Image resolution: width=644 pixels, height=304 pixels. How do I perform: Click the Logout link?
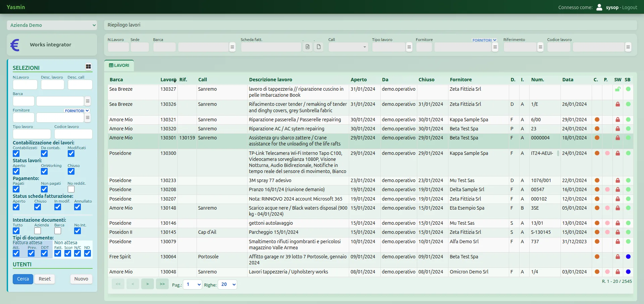[630, 7]
